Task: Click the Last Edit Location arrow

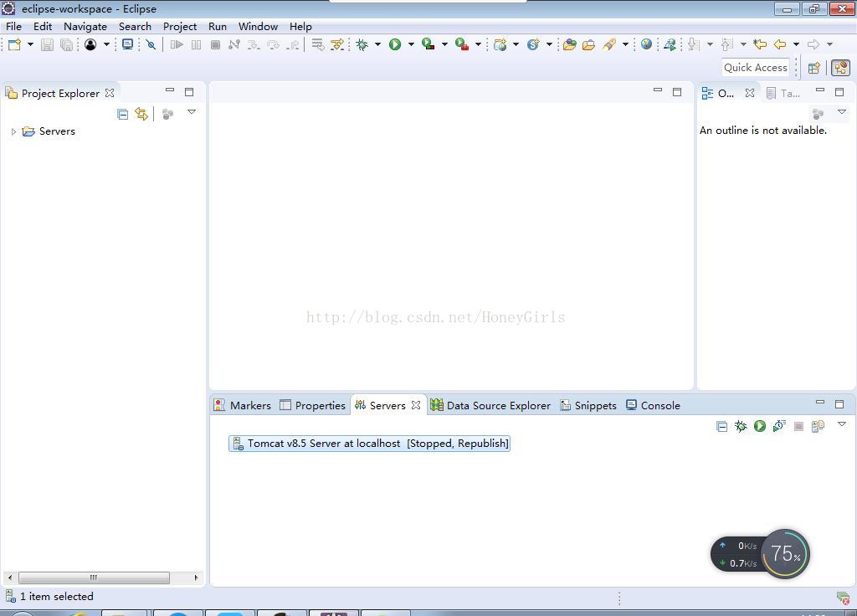Action: (760, 44)
